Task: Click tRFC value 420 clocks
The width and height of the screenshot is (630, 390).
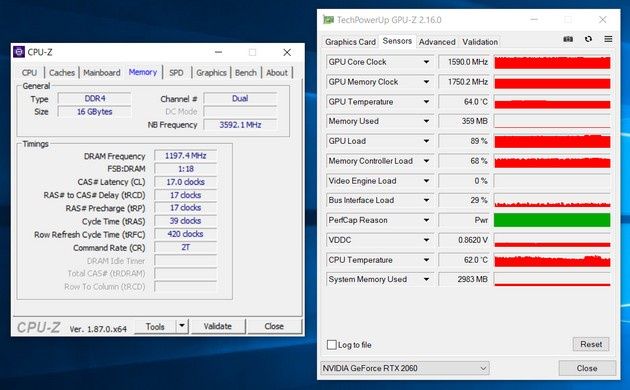Action: pyautogui.click(x=185, y=234)
